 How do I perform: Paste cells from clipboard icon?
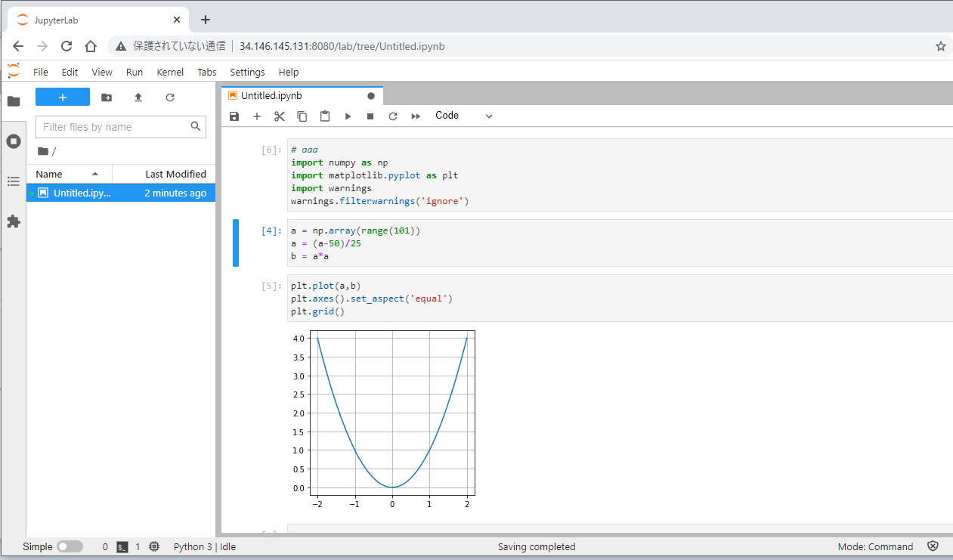325,116
